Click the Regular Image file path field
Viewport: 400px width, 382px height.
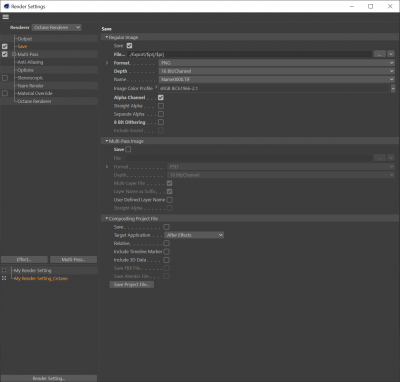click(x=250, y=54)
